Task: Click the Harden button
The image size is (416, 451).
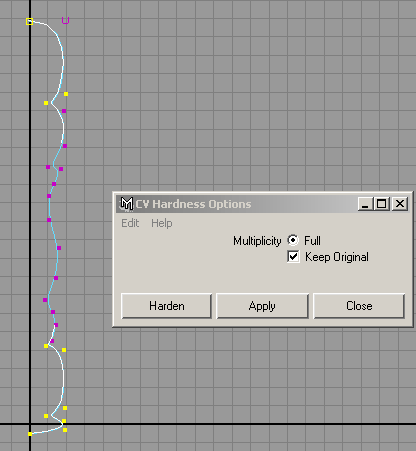Action: tap(166, 306)
